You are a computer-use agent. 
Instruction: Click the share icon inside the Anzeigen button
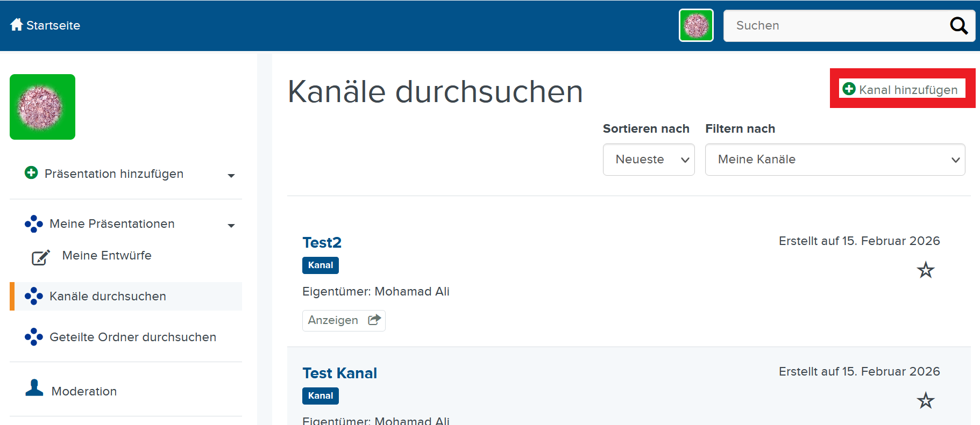click(374, 319)
